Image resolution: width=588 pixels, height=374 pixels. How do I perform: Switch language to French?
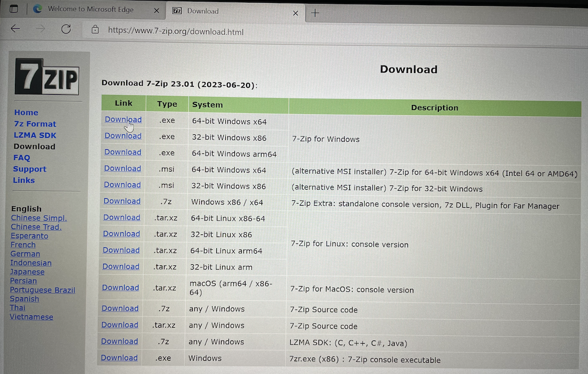tap(23, 245)
